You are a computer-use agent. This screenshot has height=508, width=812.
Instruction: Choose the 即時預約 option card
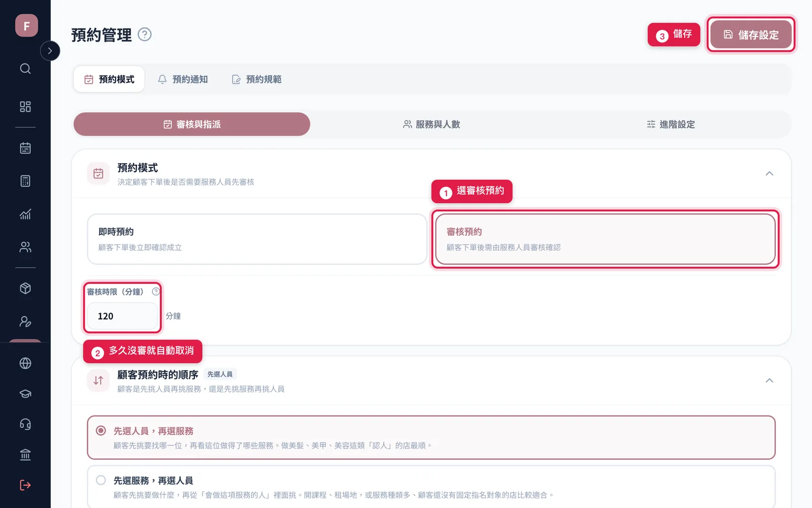coord(257,239)
